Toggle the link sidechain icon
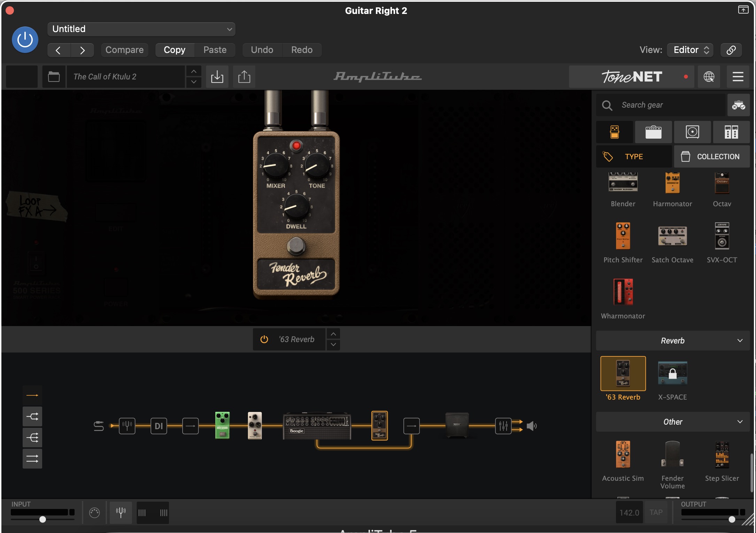Viewport: 756px width, 533px height. point(731,50)
